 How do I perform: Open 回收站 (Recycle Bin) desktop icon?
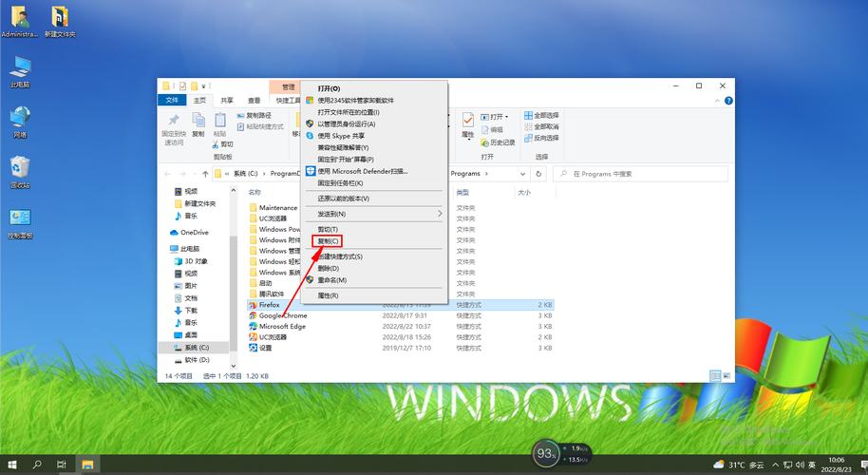(20, 172)
